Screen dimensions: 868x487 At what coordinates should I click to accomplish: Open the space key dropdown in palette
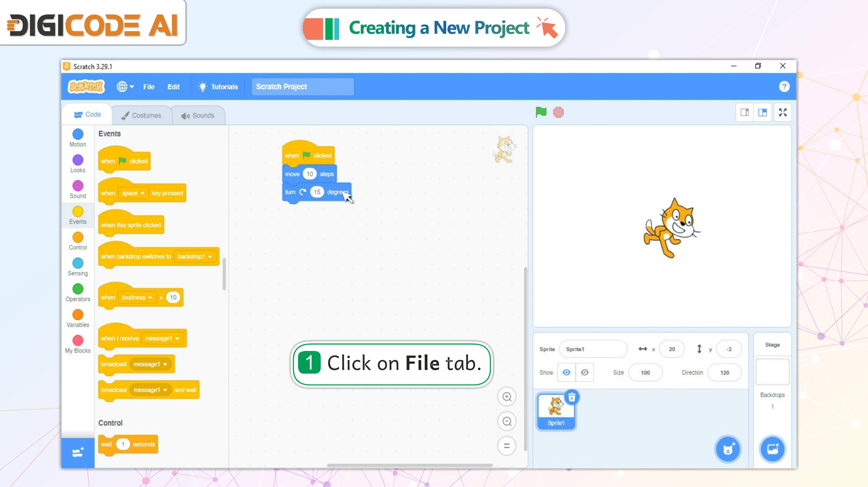132,193
